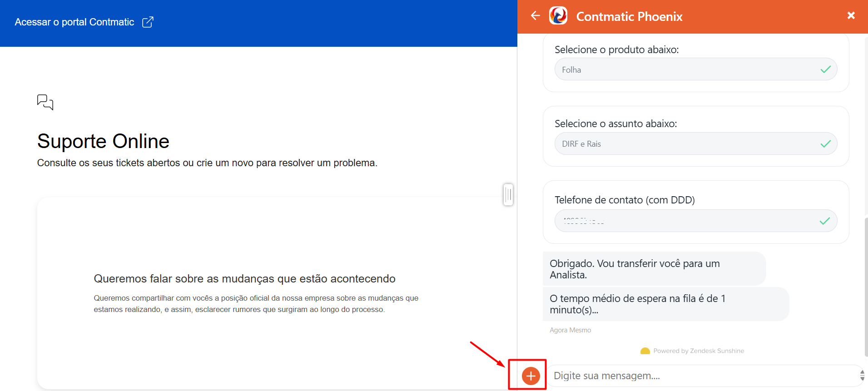Select the DIRF e Rais subject field

point(695,144)
